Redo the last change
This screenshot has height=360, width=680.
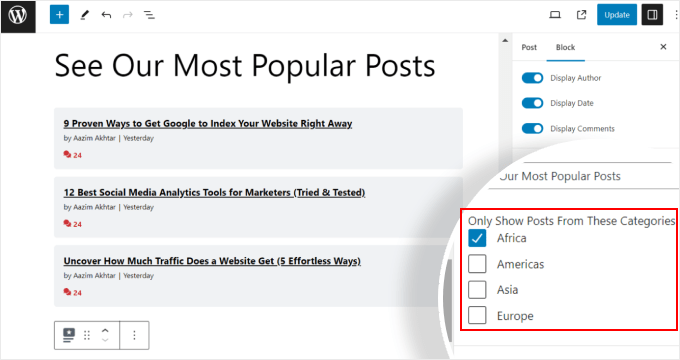tap(128, 15)
